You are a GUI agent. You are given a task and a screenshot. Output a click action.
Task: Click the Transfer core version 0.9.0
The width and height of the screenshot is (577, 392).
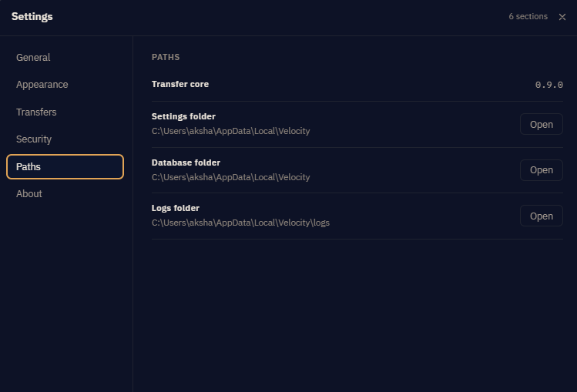(x=549, y=85)
